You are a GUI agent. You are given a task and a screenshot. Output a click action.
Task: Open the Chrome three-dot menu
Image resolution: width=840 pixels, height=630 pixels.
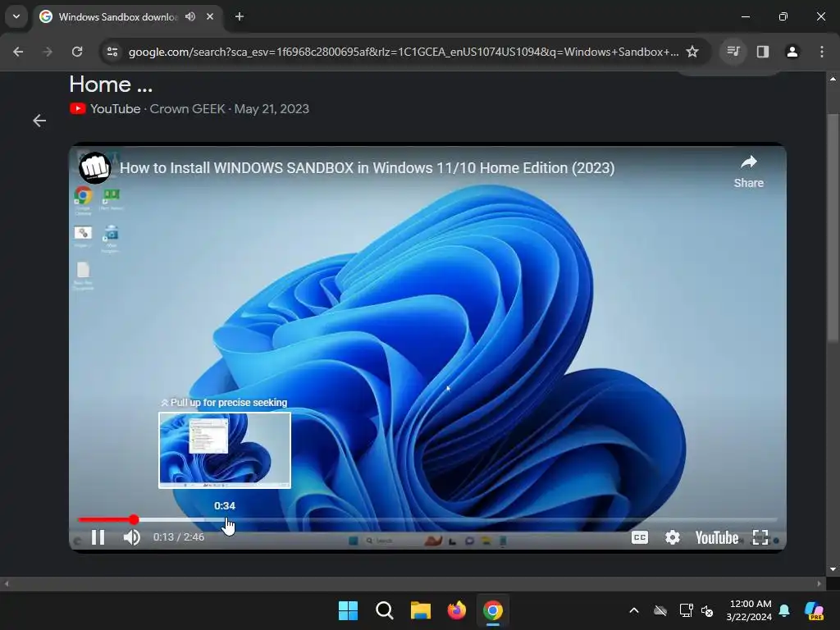(822, 52)
